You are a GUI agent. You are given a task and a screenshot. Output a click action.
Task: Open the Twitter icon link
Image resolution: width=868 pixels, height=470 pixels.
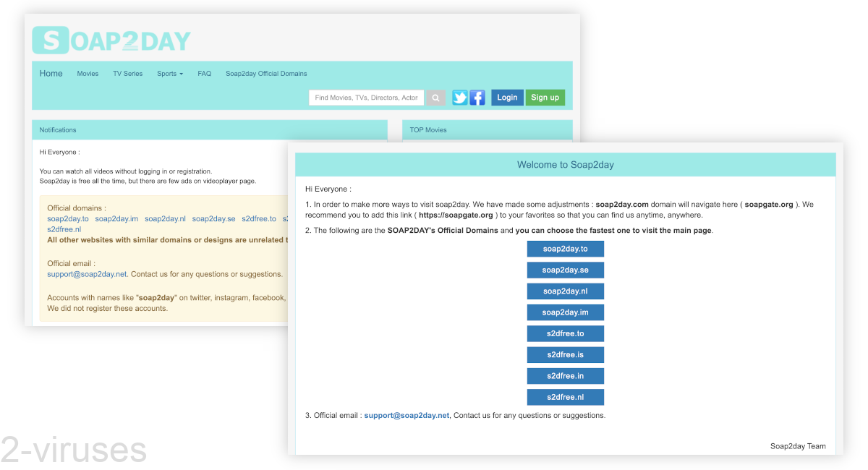460,98
